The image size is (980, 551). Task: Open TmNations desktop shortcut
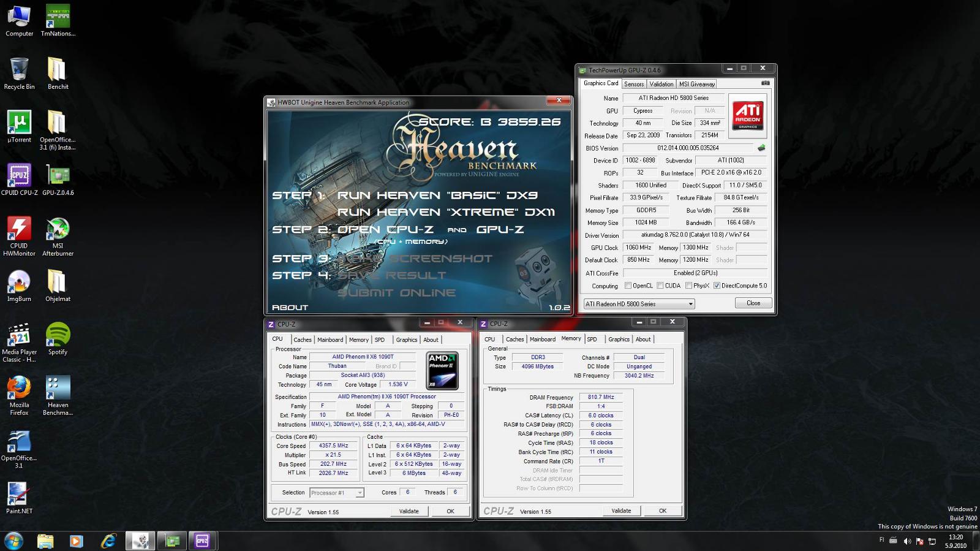point(58,21)
